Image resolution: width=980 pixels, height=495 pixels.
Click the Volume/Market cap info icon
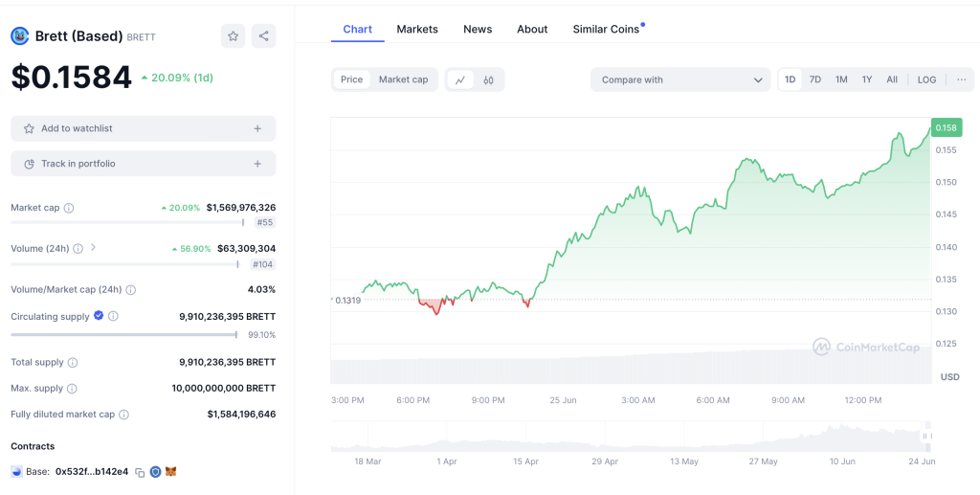[130, 289]
